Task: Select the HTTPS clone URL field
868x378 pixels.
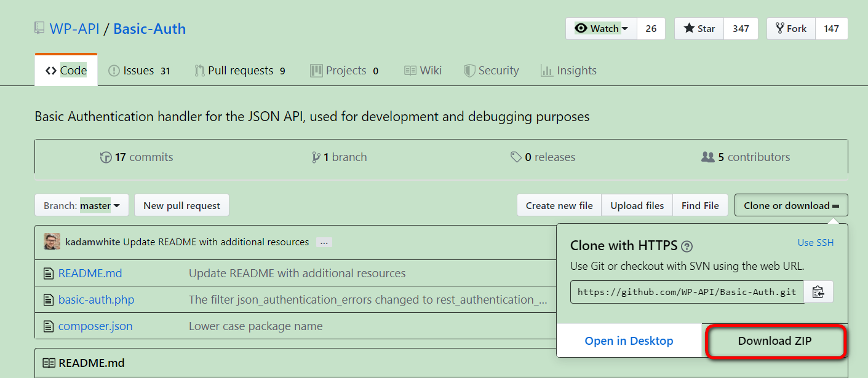Action: (687, 292)
